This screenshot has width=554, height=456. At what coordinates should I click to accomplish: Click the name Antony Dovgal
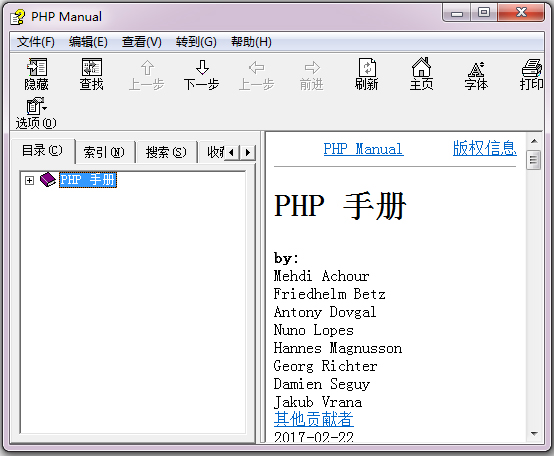(x=325, y=312)
